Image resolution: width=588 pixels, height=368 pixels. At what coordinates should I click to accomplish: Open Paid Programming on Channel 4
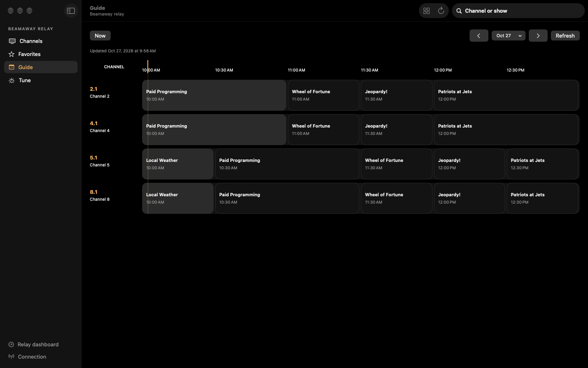pos(214,130)
